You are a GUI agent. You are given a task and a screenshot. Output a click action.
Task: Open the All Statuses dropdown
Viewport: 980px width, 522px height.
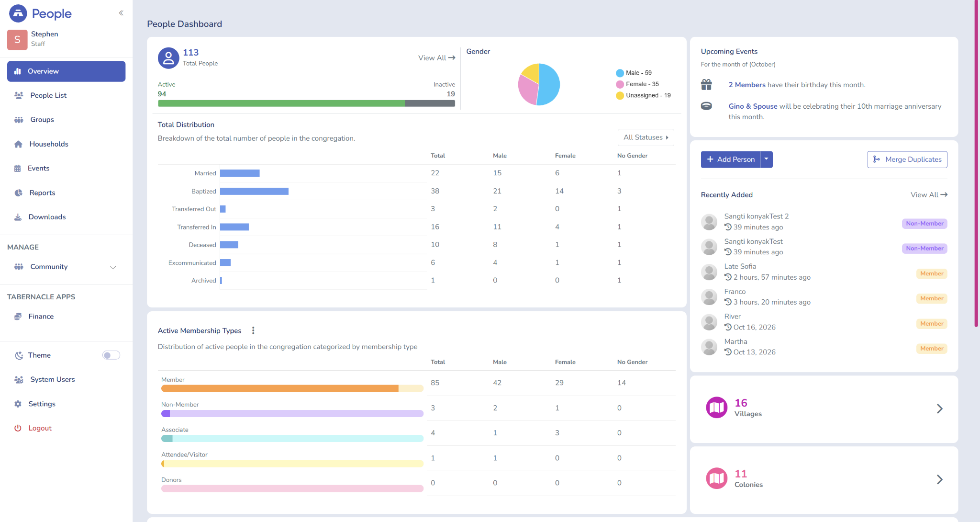coord(646,137)
